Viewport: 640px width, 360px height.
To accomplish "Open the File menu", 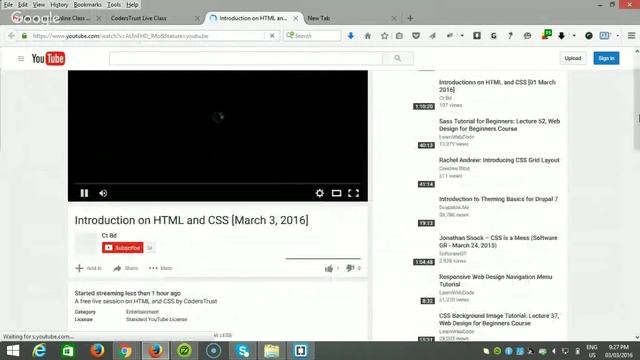I will (x=8, y=5).
